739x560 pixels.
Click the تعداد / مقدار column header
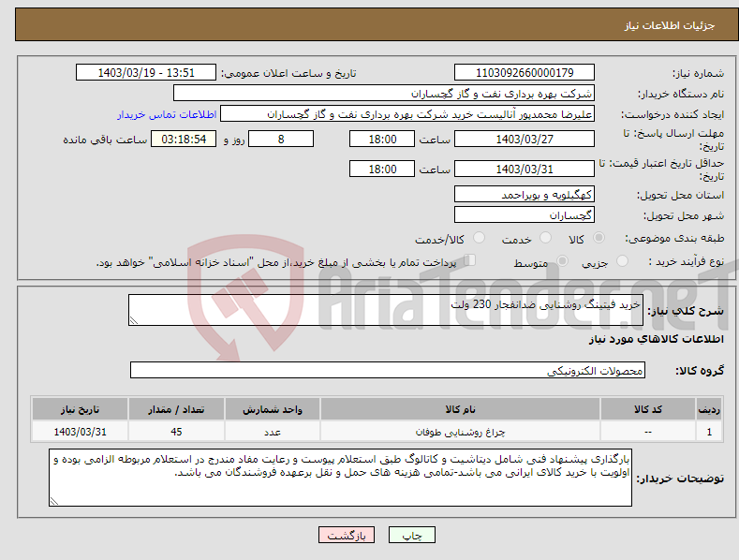click(x=176, y=409)
